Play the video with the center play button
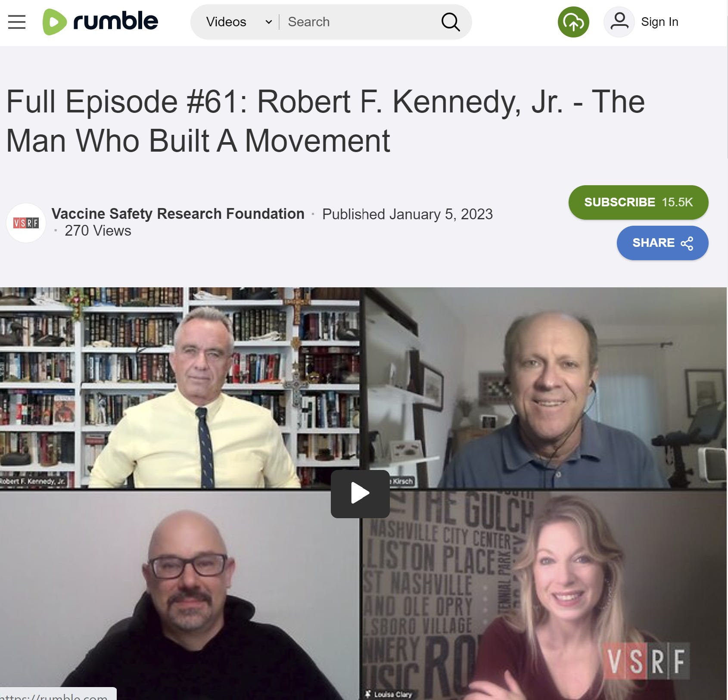This screenshot has width=728, height=700. click(x=360, y=494)
